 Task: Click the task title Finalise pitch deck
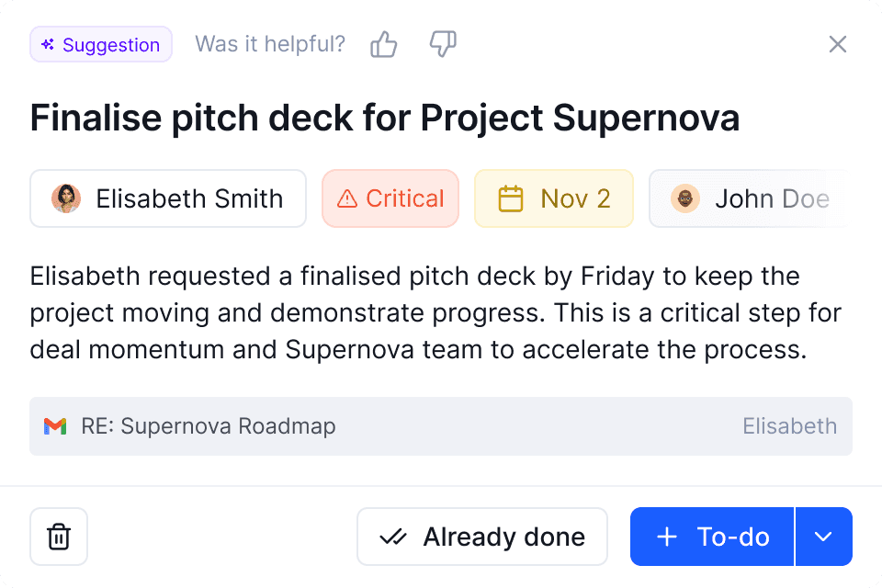[x=385, y=119]
